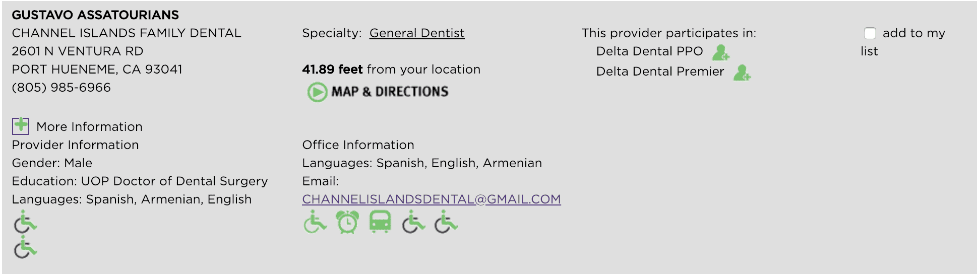Expand More Information with the green plus

click(x=21, y=126)
